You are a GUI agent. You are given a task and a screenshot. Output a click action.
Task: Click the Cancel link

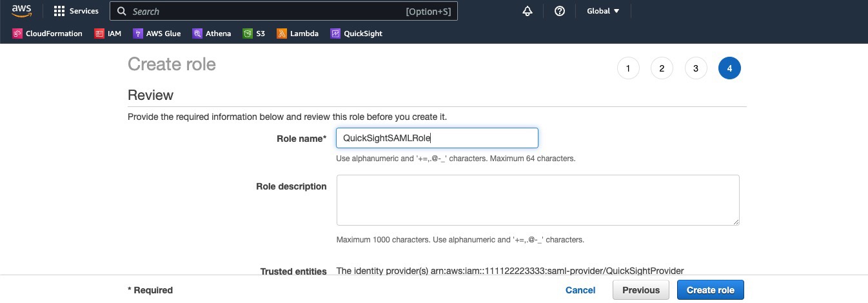point(580,290)
